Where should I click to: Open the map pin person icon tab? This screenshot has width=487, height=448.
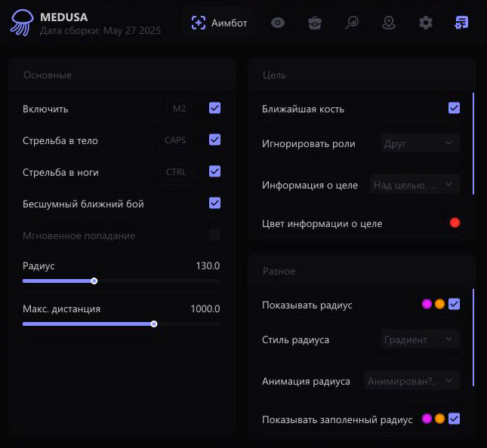tap(389, 23)
